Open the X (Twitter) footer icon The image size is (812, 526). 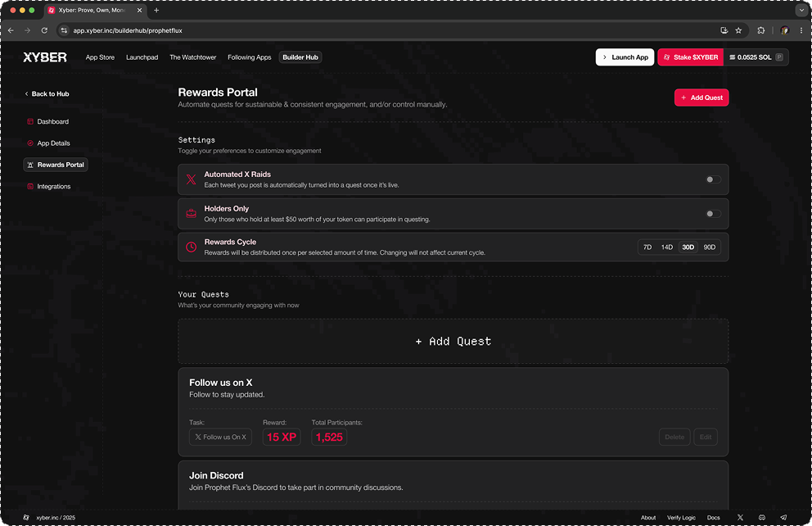coord(740,518)
